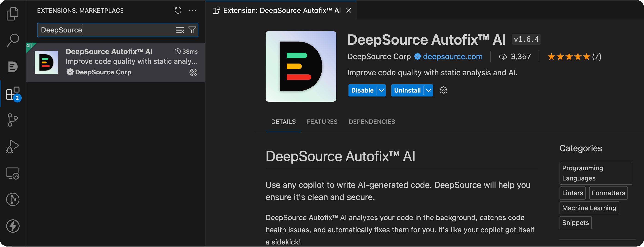Select the Machine Learning category tag
The height and width of the screenshot is (247, 644).
(x=589, y=208)
